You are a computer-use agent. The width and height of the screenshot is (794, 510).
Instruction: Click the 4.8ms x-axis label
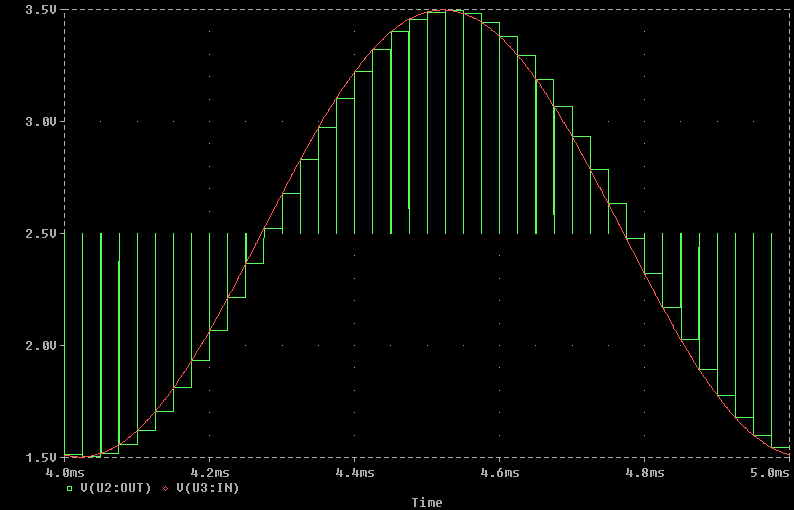pyautogui.click(x=645, y=473)
